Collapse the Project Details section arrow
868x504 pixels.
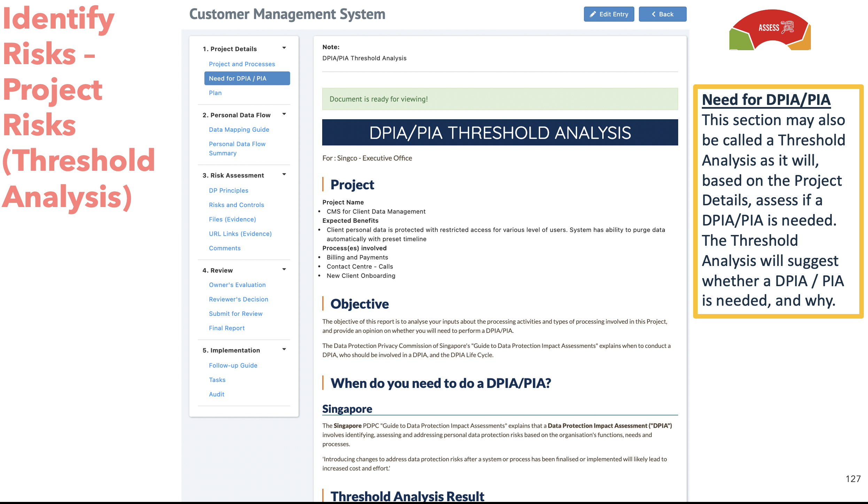tap(284, 48)
